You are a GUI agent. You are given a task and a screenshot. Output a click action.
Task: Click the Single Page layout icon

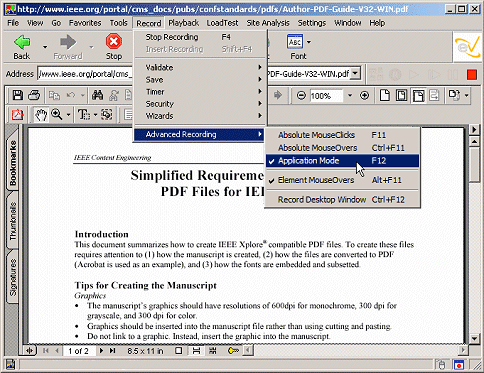click(179, 351)
